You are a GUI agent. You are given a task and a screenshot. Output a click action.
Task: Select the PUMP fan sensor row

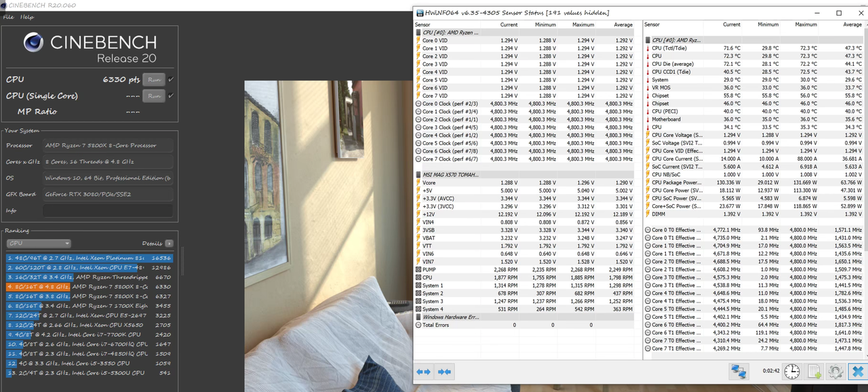[524, 270]
